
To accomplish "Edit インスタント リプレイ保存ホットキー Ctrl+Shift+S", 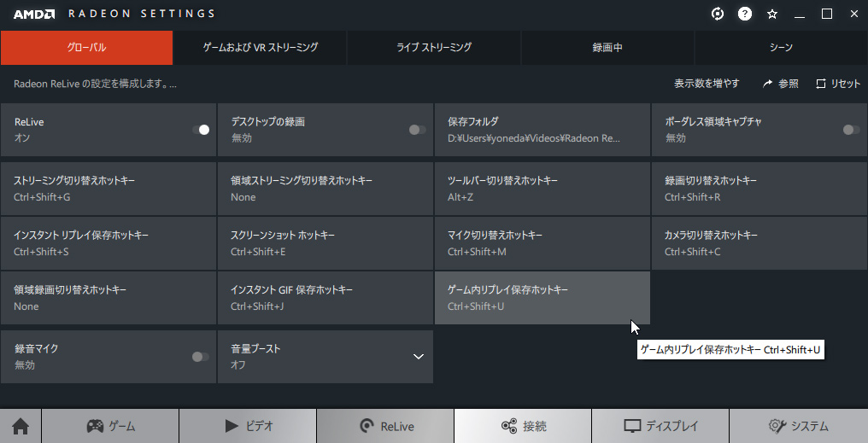I will (x=108, y=243).
